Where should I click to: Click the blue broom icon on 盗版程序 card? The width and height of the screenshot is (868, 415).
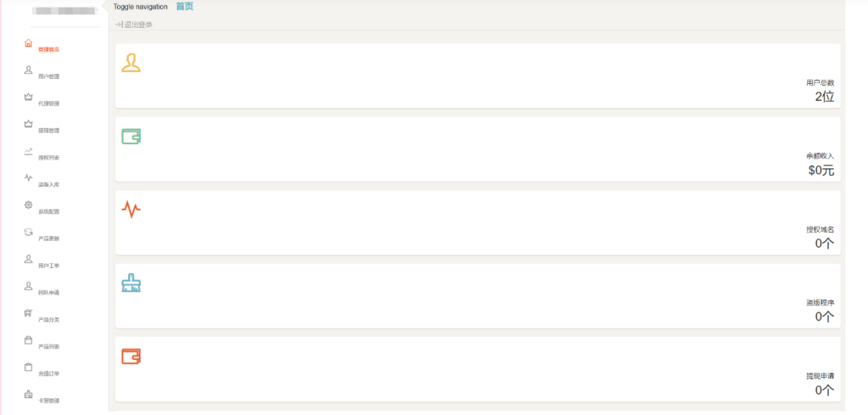pyautogui.click(x=131, y=283)
